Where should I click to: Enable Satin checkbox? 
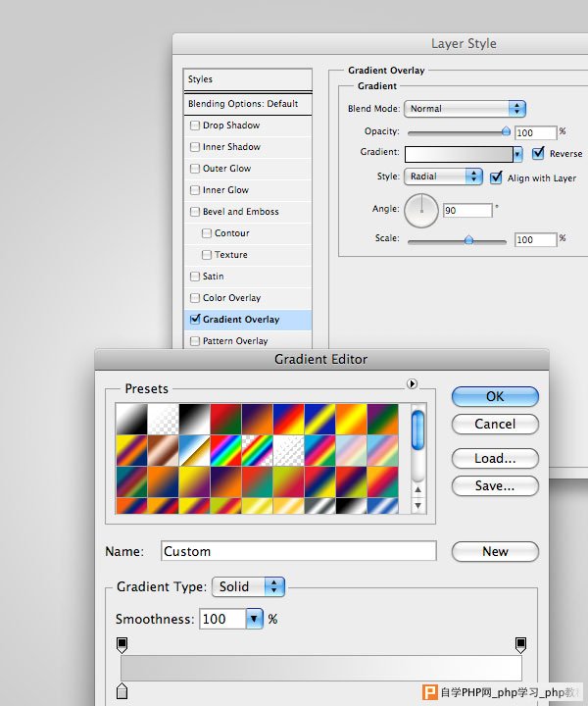click(195, 277)
